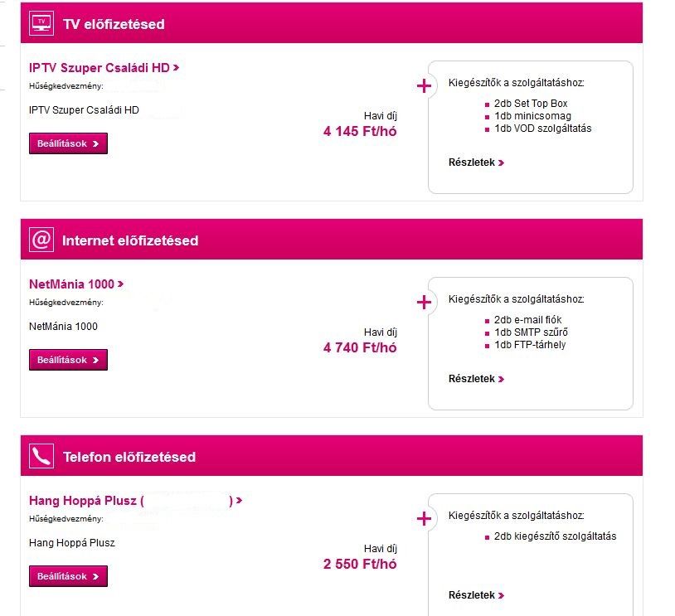Viewport: 675px width, 616px height.
Task: Click the Telefon előfizetésed section header
Action: (x=129, y=457)
